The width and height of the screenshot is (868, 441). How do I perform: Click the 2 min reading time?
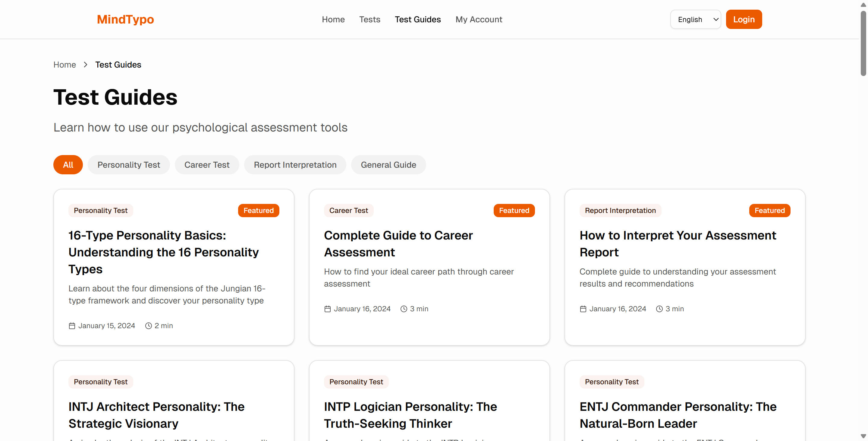163,326
